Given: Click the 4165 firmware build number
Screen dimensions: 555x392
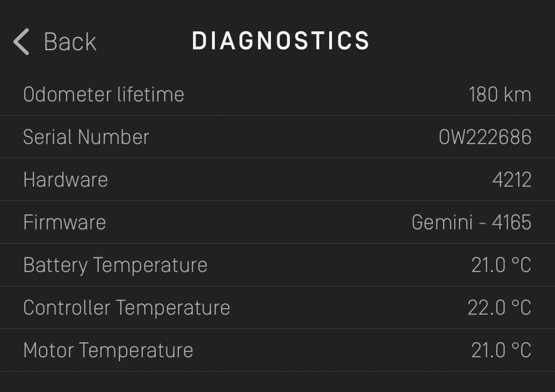Looking at the screenshot, I should click(511, 222).
